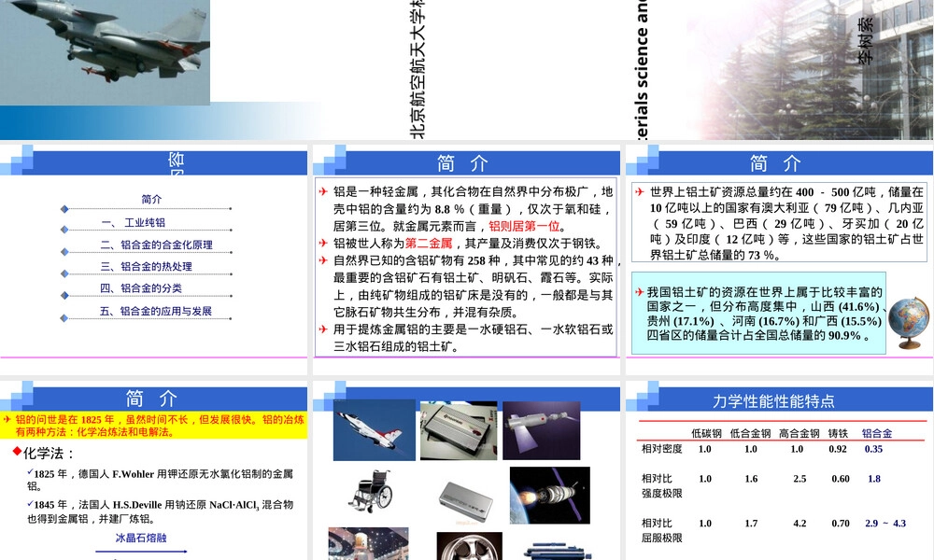The image size is (934, 560).
Task: Click the cast iron density value 0.92
Action: (838, 449)
